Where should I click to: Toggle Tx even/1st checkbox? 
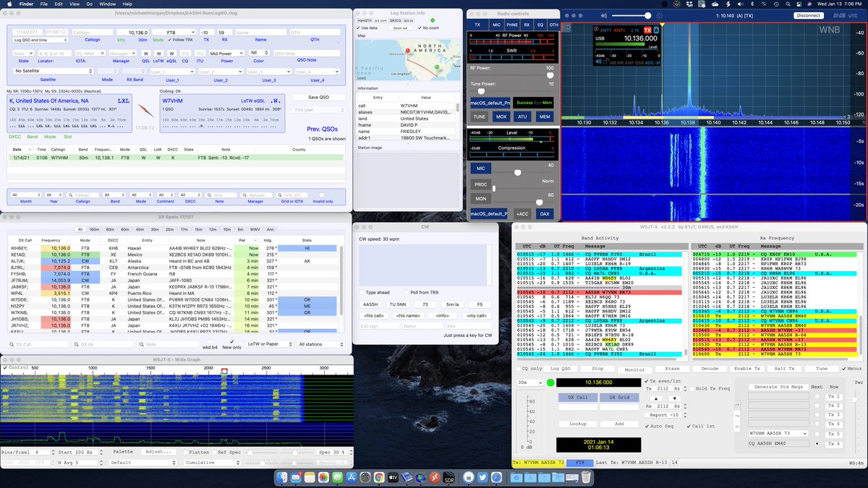point(646,381)
